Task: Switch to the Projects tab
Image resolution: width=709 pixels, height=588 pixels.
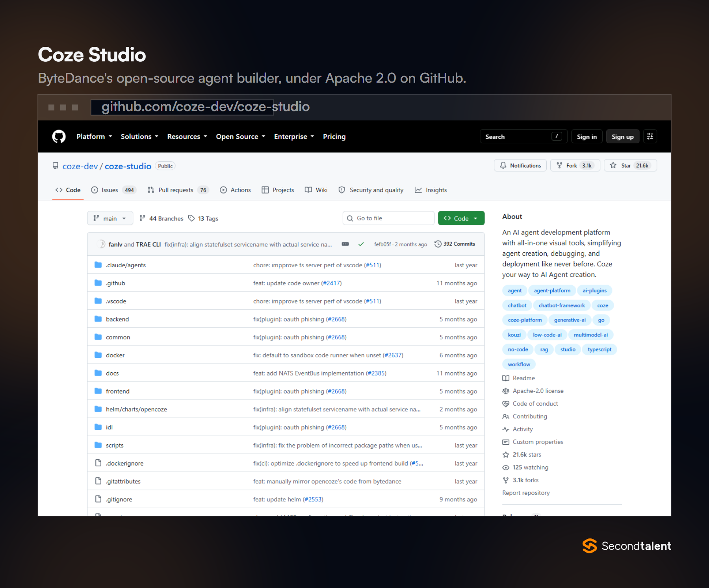Action: (278, 190)
